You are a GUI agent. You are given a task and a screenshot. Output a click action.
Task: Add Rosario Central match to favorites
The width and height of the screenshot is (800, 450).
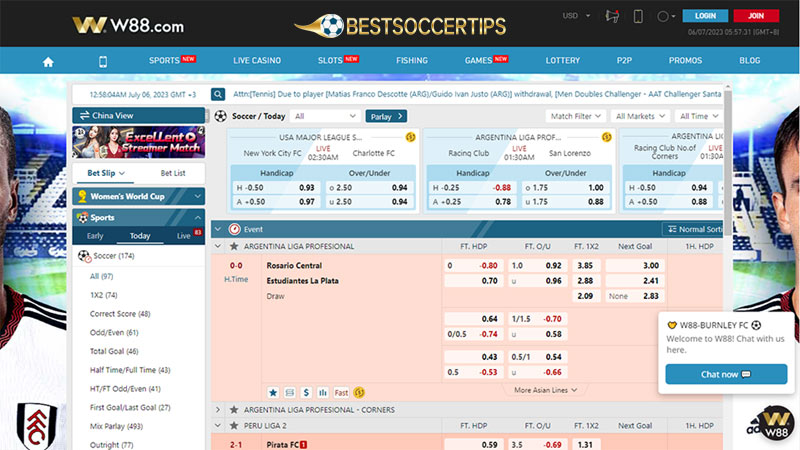(x=273, y=392)
